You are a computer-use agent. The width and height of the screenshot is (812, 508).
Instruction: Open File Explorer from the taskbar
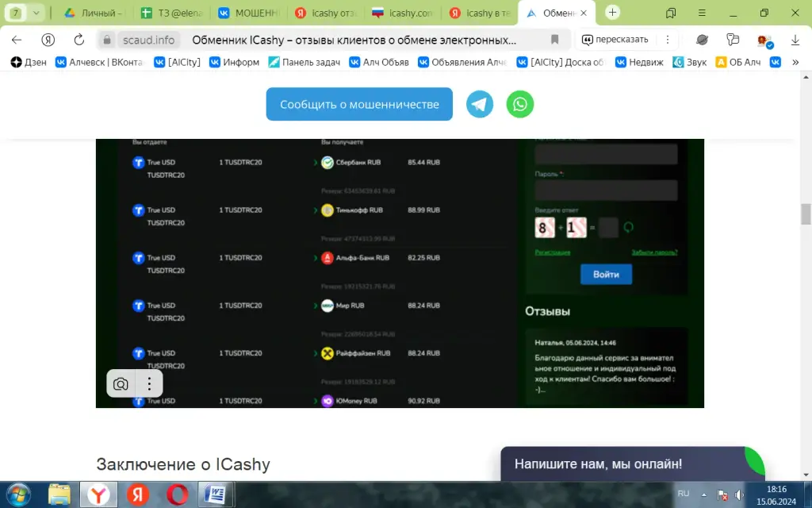pyautogui.click(x=59, y=495)
